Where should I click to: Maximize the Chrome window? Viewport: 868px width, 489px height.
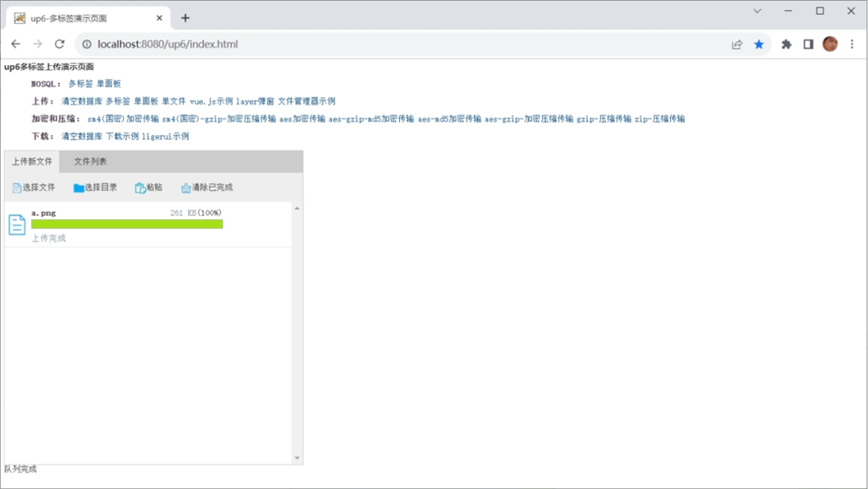tap(820, 11)
